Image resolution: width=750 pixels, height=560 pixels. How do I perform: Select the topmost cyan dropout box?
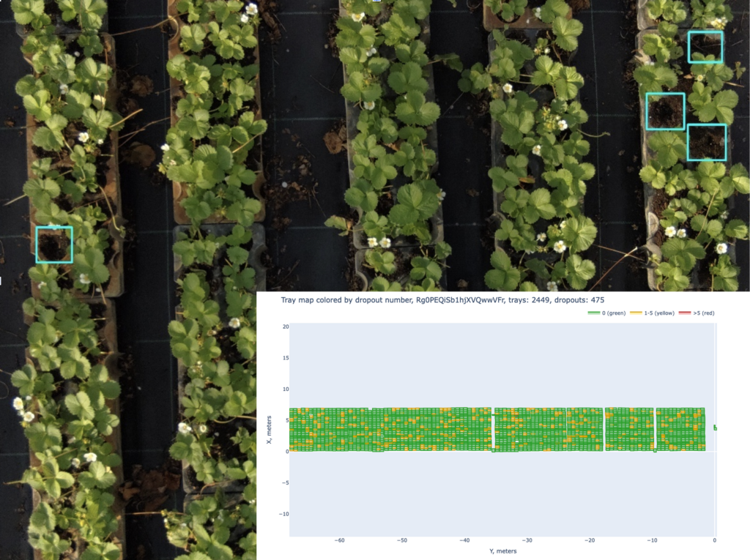(x=705, y=47)
